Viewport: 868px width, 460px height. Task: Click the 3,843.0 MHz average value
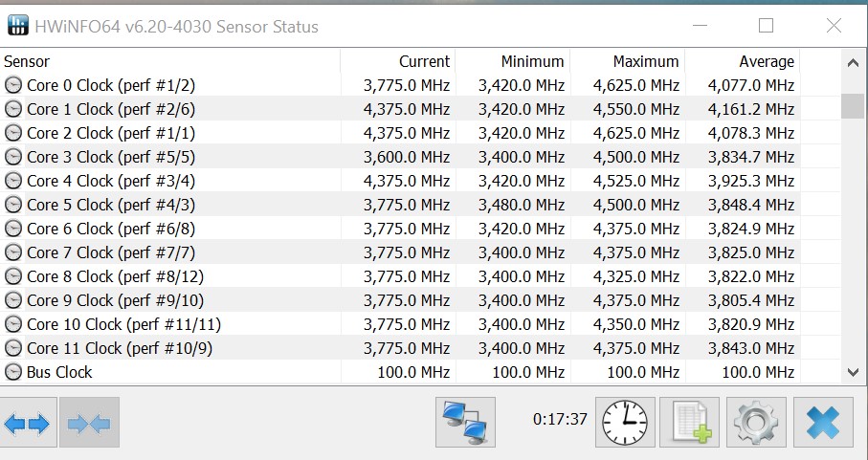point(751,348)
